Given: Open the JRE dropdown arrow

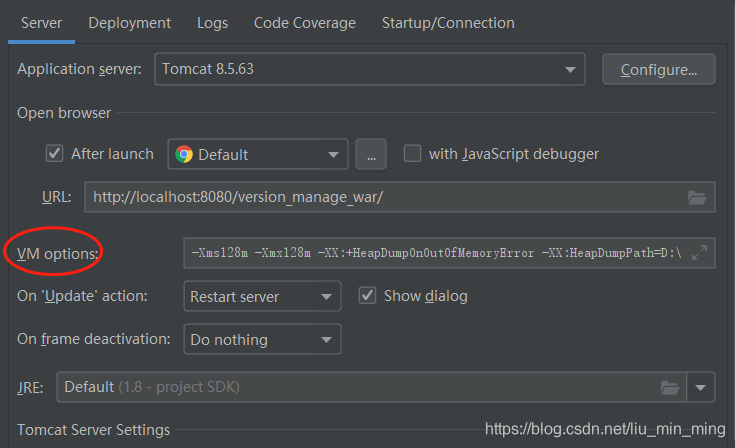Looking at the screenshot, I should [701, 388].
